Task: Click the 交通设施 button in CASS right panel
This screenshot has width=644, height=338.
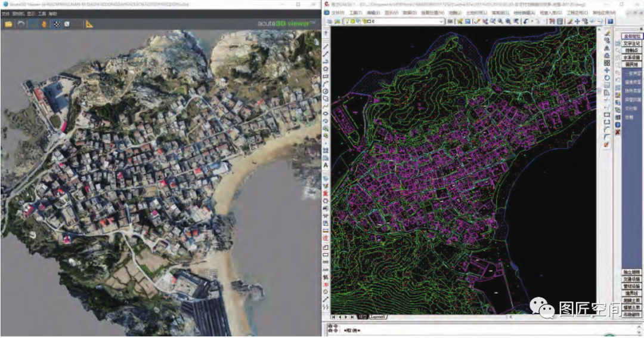Action: click(x=631, y=279)
